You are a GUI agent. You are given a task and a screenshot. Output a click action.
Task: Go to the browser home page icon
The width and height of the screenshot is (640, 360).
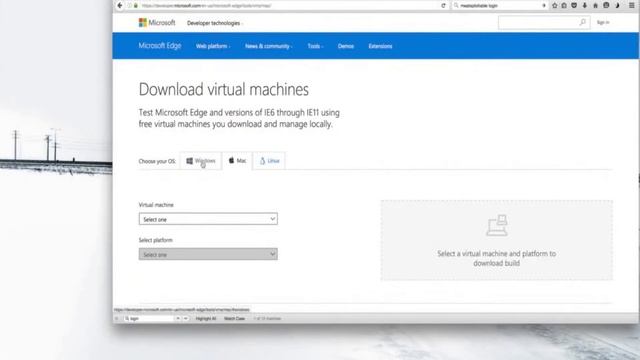coord(595,5)
